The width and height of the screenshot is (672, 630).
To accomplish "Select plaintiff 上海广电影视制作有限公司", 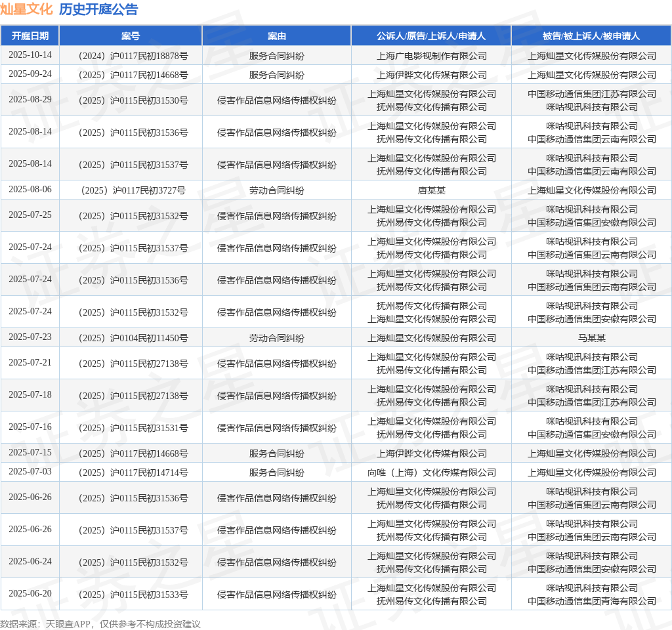I will 432,56.
